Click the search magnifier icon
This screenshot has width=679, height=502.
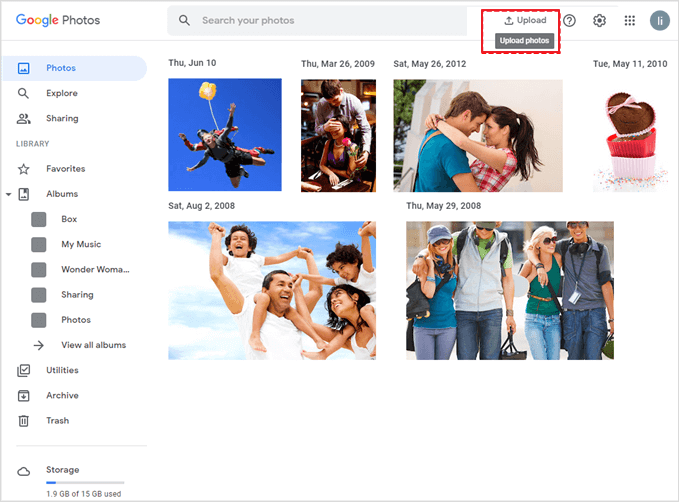[184, 21]
